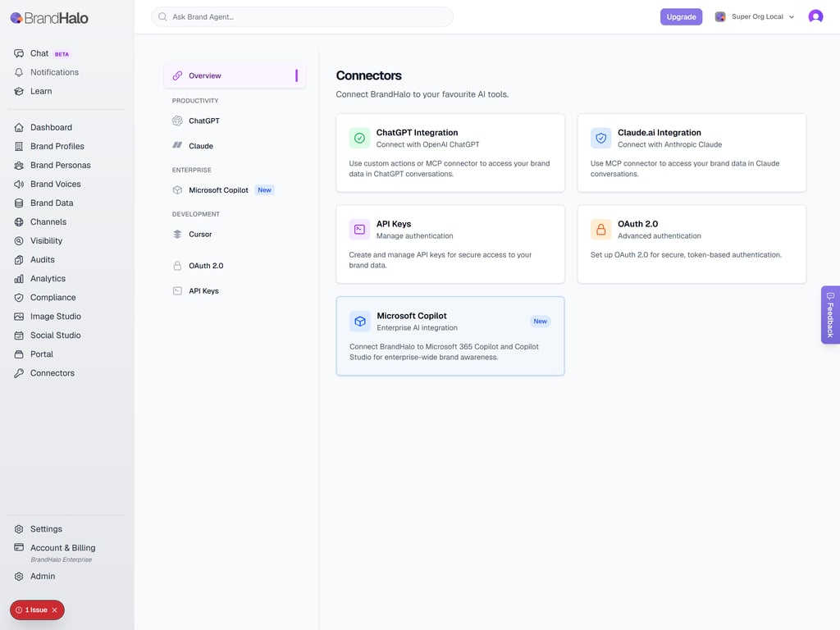The image size is (840, 630).
Task: Click the Channels globe icon
Action: tap(19, 221)
